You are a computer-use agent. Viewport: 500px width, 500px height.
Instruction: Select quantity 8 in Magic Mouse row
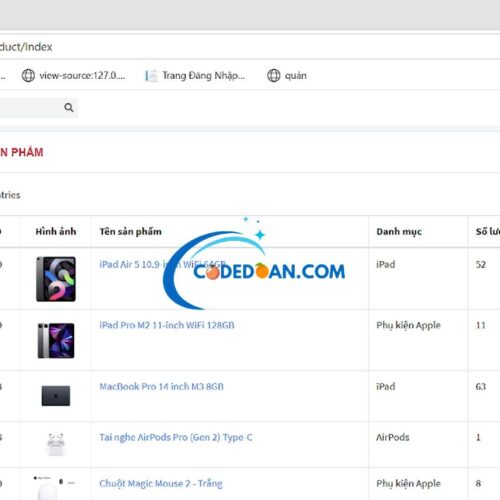[x=478, y=483]
